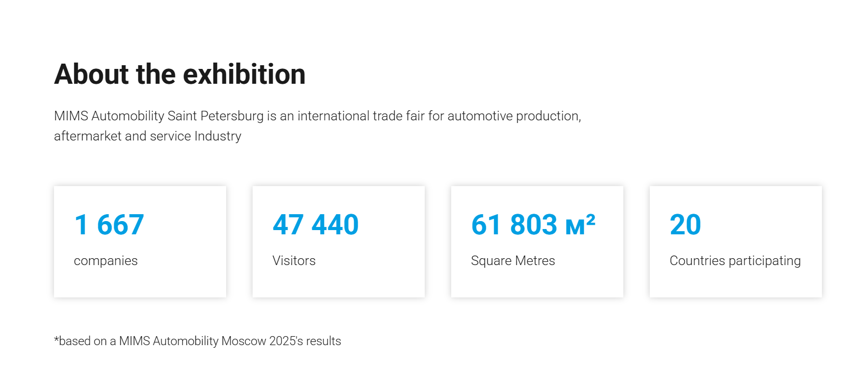Select "MIMS Automobility Saint Petersburg" in description
This screenshot has height=378, width=868.
[x=158, y=116]
